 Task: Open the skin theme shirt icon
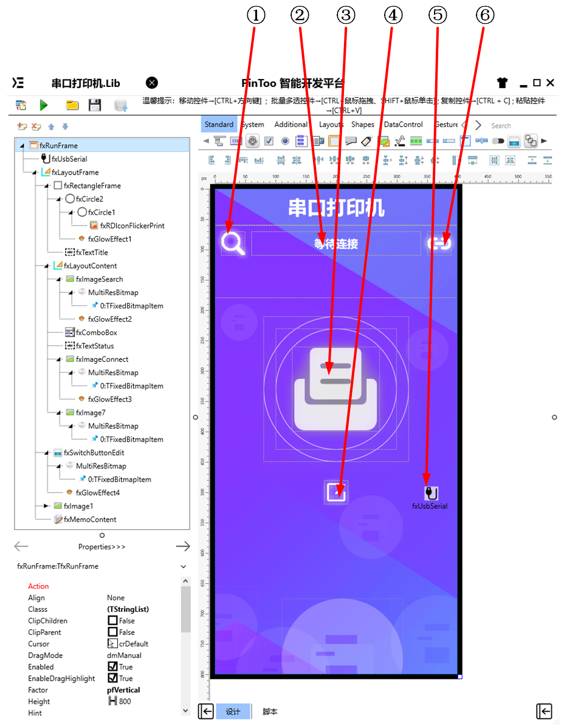[x=502, y=83]
